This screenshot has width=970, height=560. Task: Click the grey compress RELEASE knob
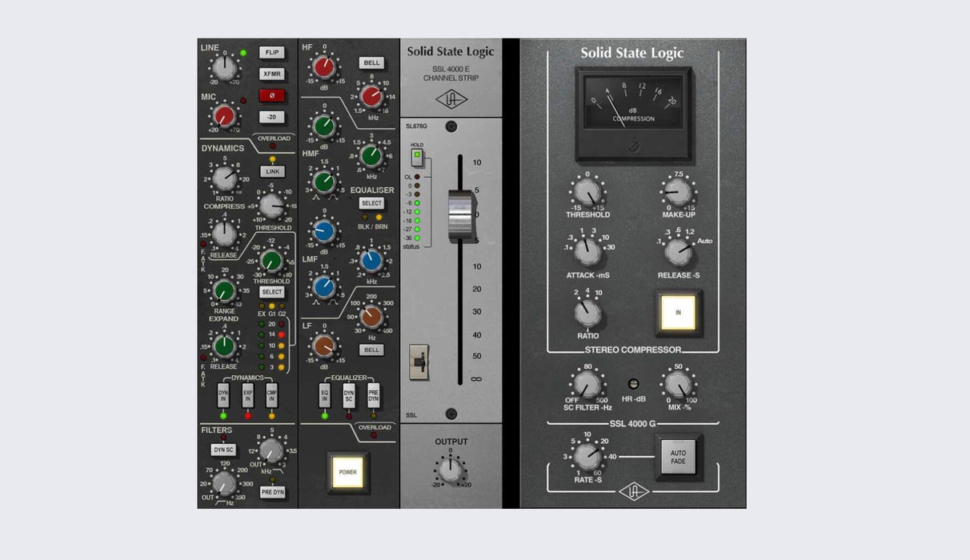(225, 233)
